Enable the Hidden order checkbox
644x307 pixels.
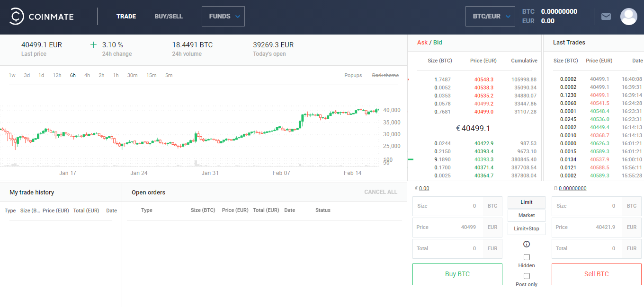click(527, 257)
